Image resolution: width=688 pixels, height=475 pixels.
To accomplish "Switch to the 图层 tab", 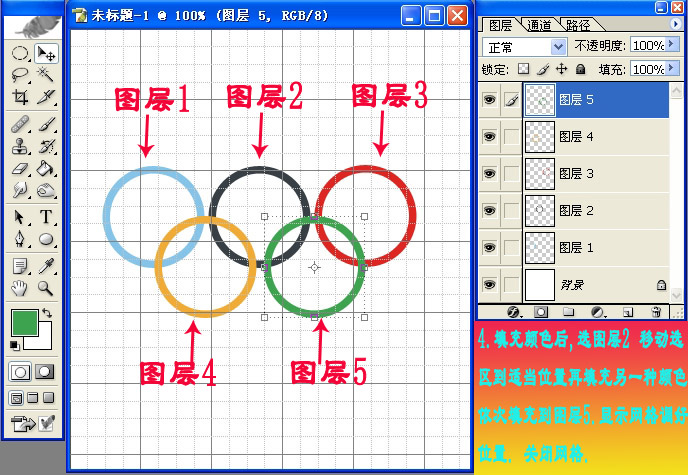I will (501, 25).
